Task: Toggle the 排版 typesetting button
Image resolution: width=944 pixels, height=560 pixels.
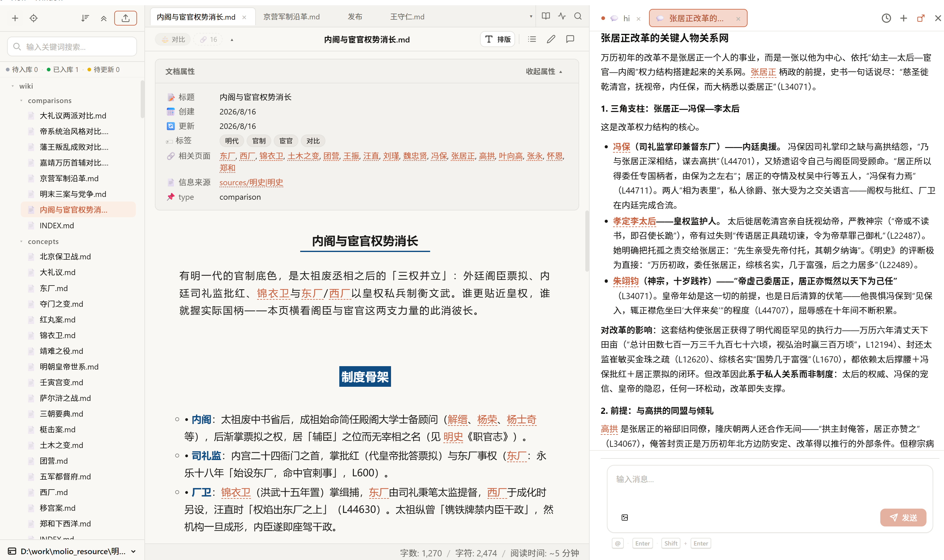Action: click(498, 39)
